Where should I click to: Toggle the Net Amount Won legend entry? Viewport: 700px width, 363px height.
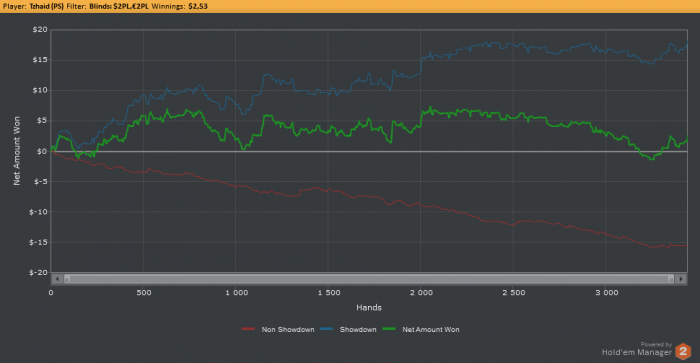coord(421,330)
